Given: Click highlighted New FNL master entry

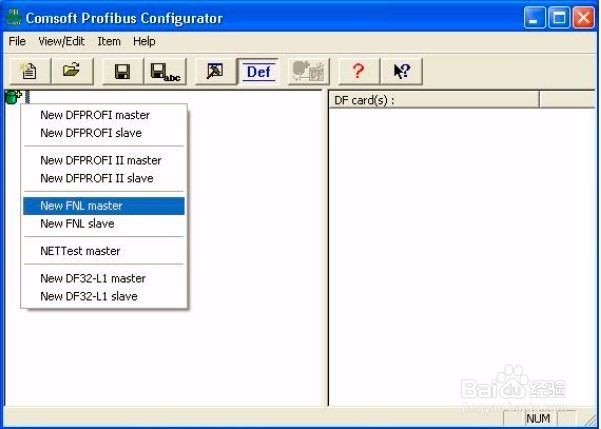Looking at the screenshot, I should point(104,206).
